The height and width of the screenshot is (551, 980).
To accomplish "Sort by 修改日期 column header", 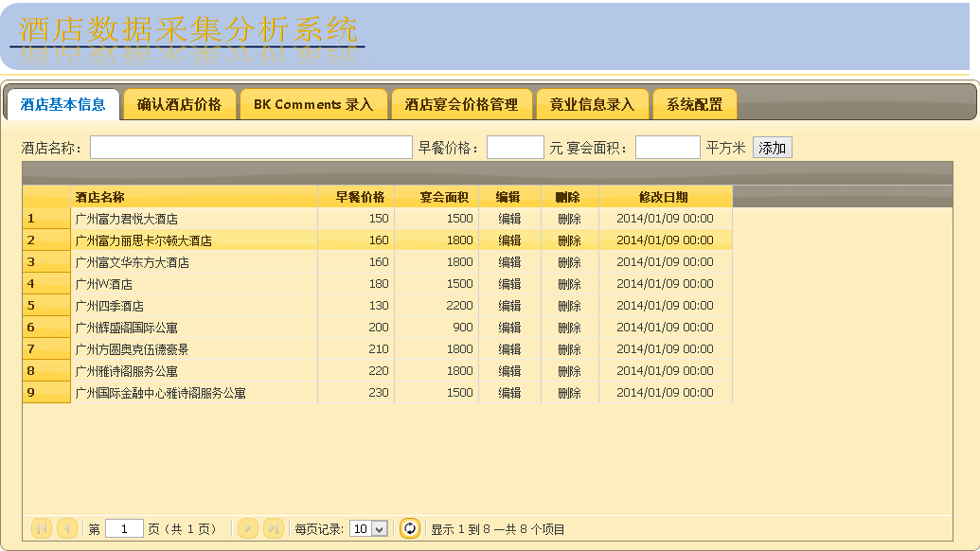I will (x=666, y=197).
